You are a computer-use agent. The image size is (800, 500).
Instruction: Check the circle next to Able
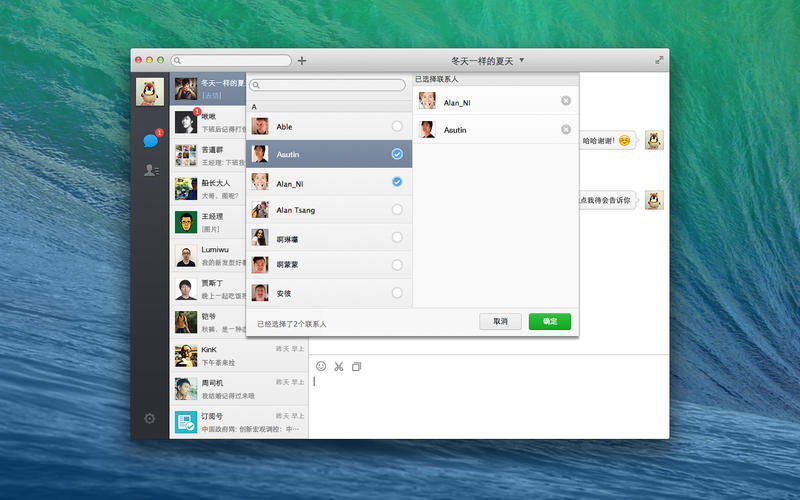point(397,126)
